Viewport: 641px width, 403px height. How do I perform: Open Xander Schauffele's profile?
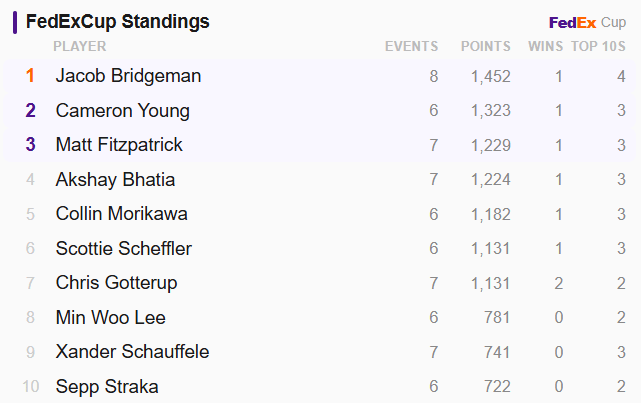pos(132,352)
